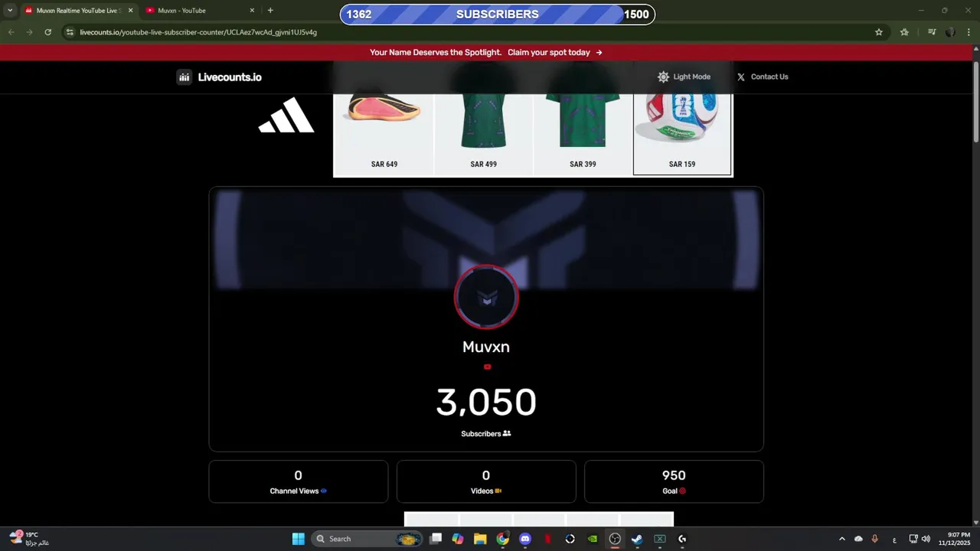This screenshot has height=551, width=980.
Task: Toggle Light Mode sun icon
Action: click(x=663, y=77)
